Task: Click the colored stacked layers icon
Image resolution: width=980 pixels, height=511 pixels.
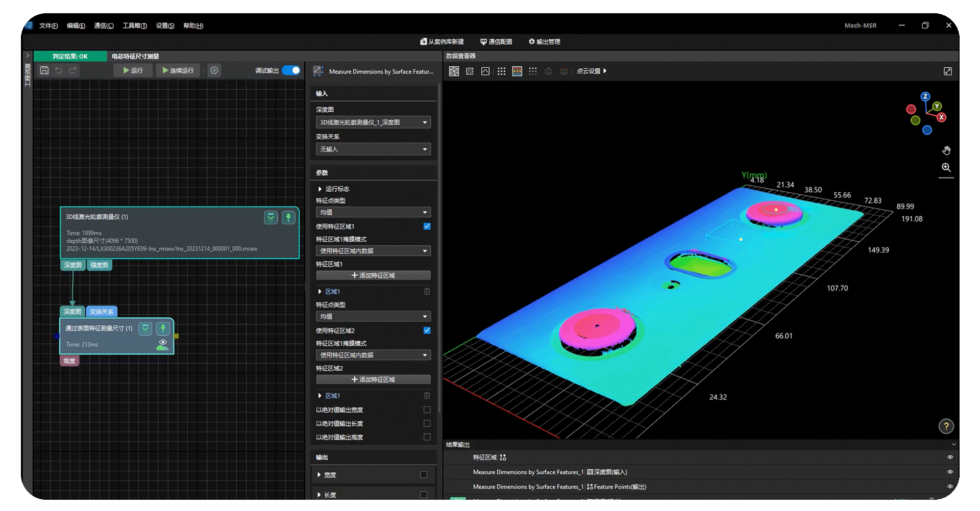Action: coord(564,71)
